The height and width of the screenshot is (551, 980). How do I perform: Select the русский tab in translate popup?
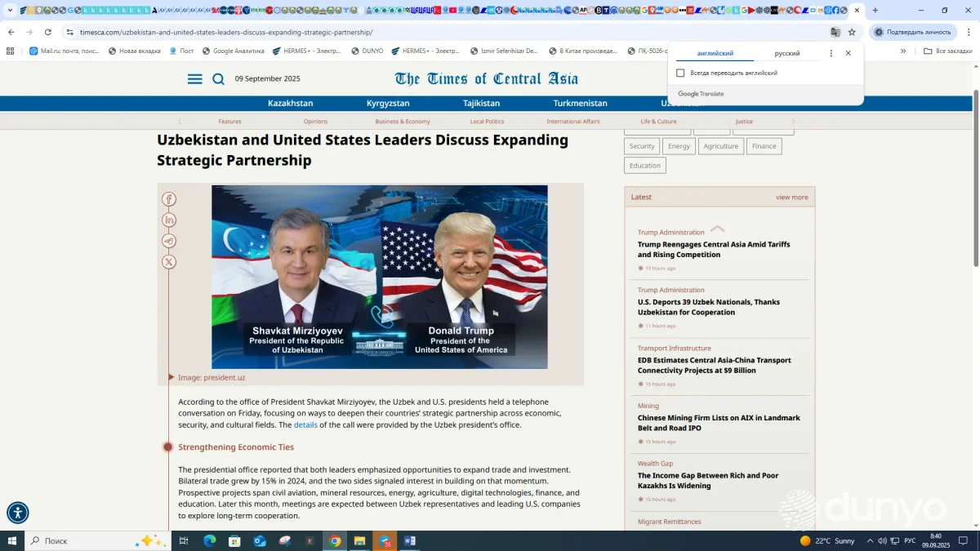point(786,54)
